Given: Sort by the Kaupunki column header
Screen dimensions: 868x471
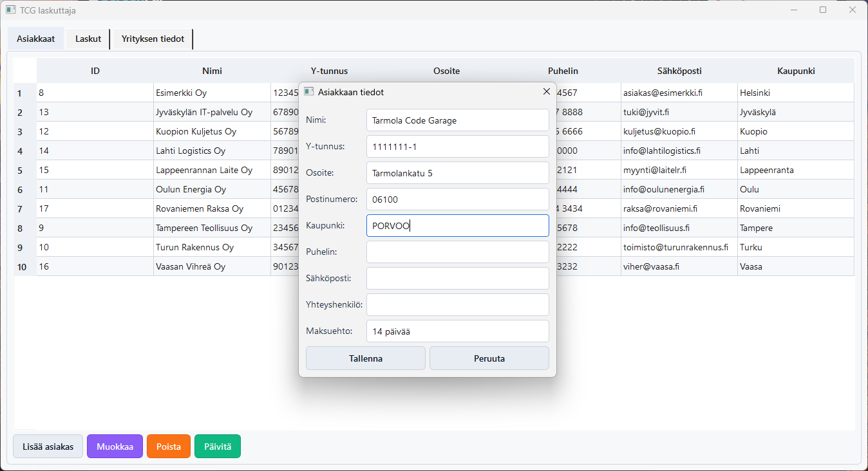Looking at the screenshot, I should 796,71.
